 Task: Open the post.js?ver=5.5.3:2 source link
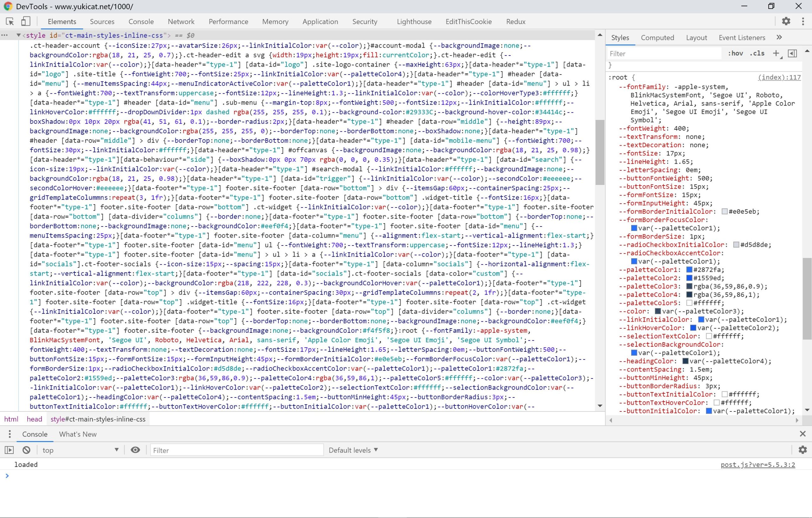[x=758, y=464]
